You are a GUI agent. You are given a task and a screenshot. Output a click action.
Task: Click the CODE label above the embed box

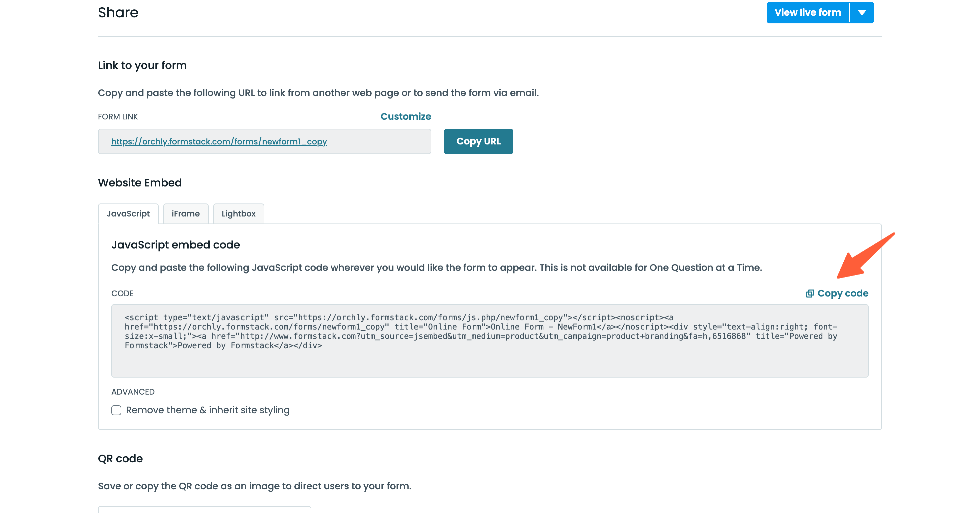coord(122,294)
